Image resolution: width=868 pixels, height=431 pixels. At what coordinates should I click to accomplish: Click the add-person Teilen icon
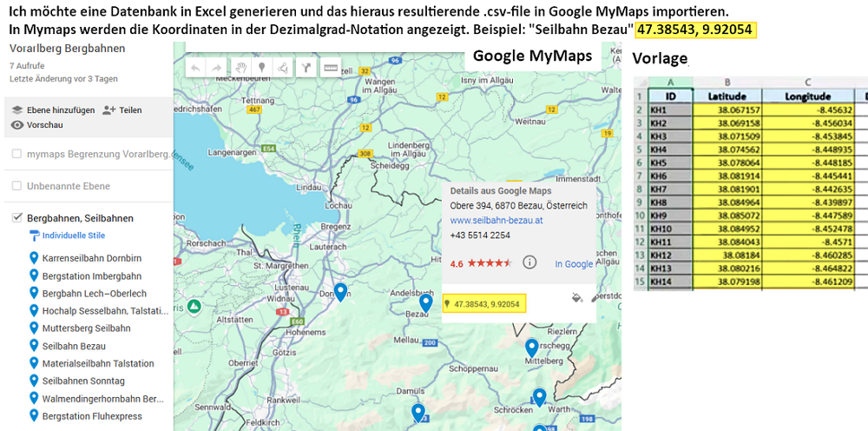tap(108, 110)
